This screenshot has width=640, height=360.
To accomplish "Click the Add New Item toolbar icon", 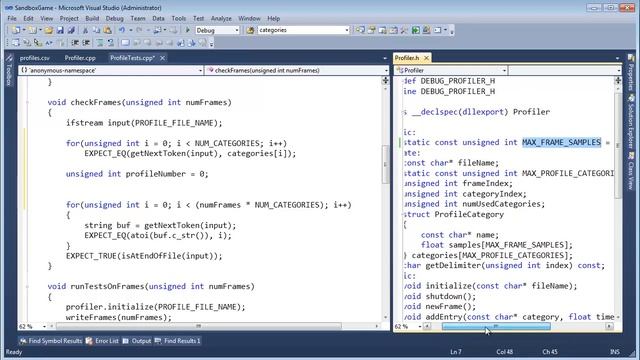I will 32,30.
